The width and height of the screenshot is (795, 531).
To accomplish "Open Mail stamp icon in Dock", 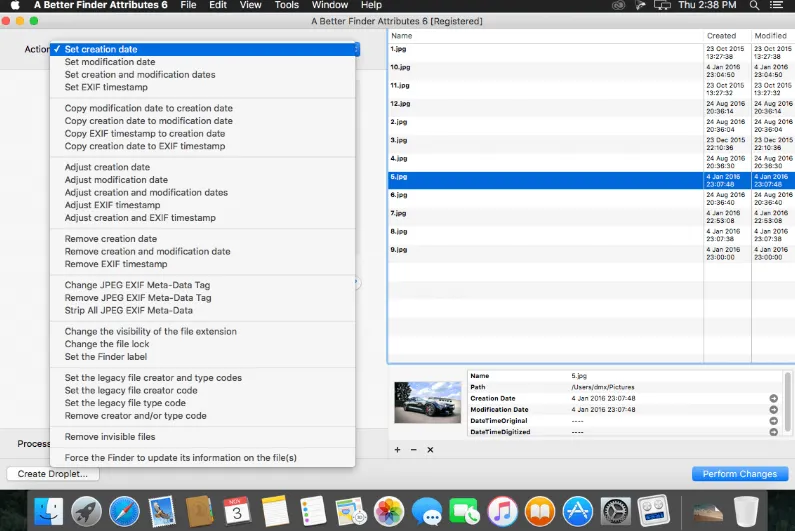I will [162, 511].
